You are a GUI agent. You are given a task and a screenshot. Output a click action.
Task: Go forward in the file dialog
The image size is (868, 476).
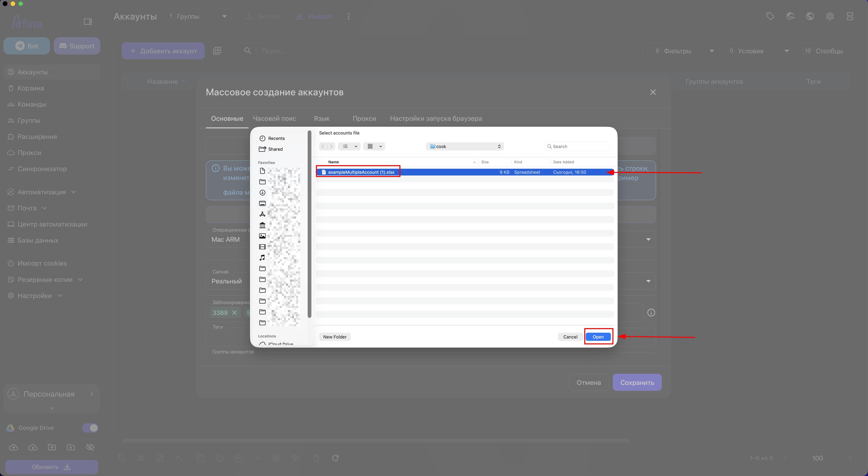tap(331, 146)
